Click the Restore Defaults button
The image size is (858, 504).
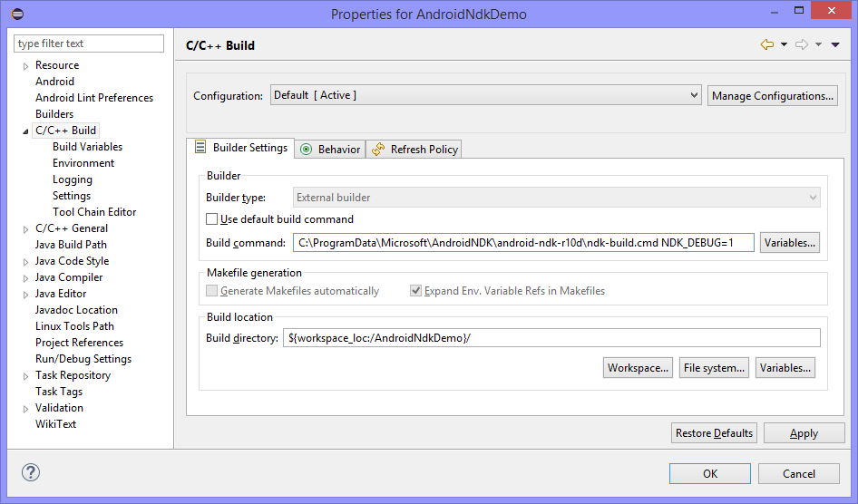tap(714, 433)
